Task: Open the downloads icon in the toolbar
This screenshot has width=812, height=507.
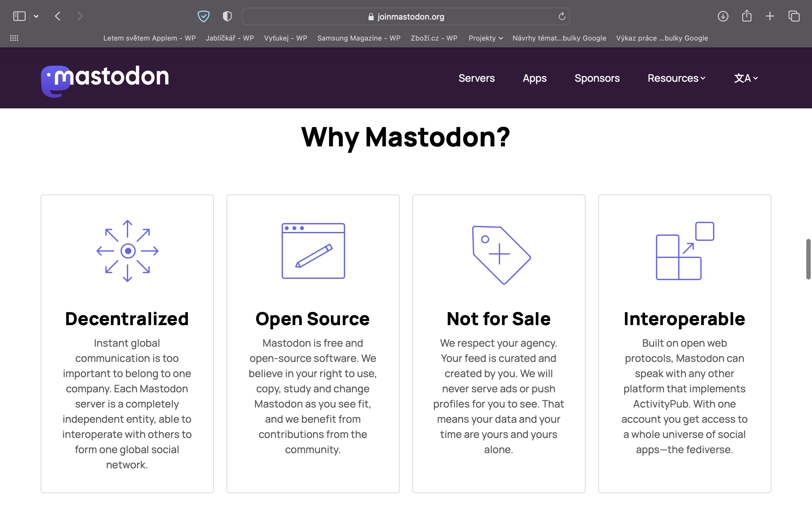Action: click(723, 16)
